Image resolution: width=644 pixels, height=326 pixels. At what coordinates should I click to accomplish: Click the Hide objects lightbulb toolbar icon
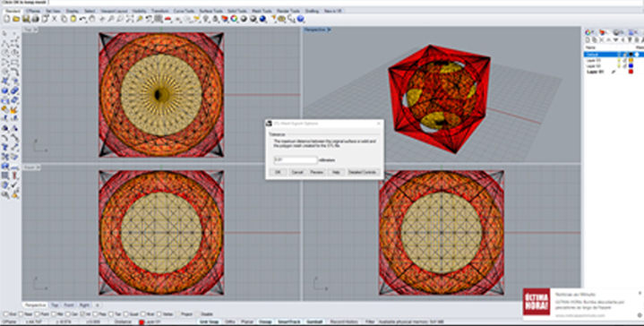tap(205, 19)
